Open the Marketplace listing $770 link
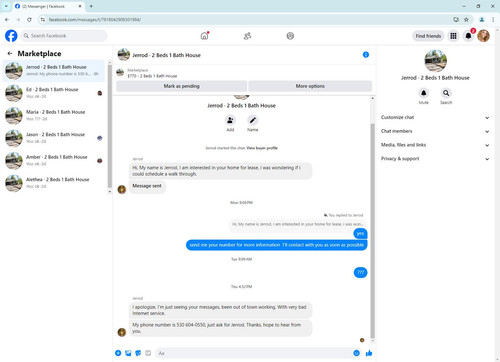500x362 pixels. pos(152,76)
